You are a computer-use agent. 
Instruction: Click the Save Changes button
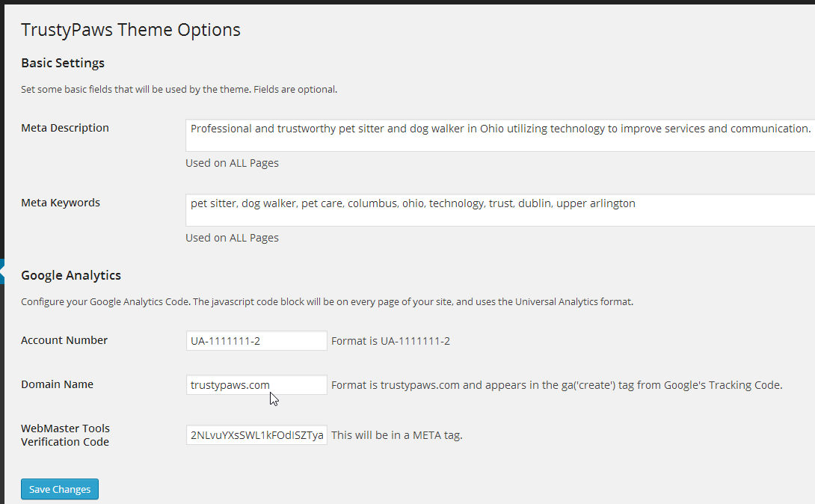coord(60,489)
